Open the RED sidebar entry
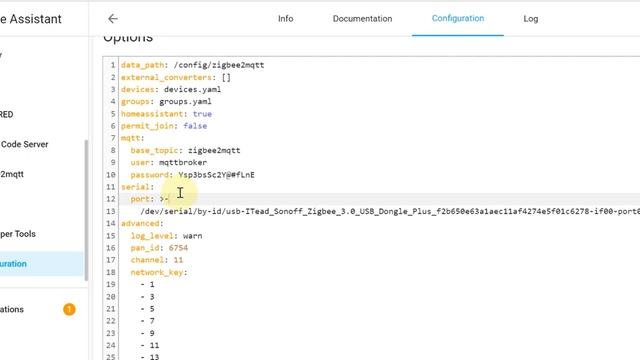 click(x=7, y=114)
